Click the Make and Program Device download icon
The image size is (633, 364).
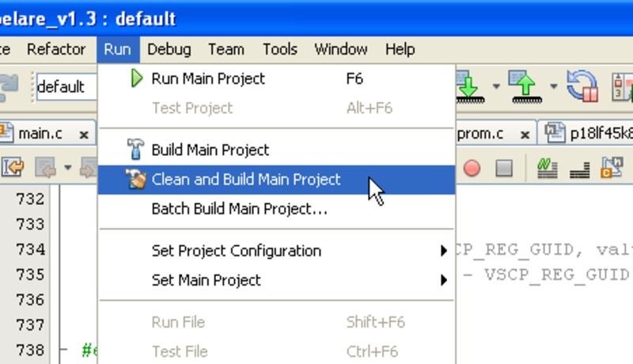pyautogui.click(x=469, y=86)
